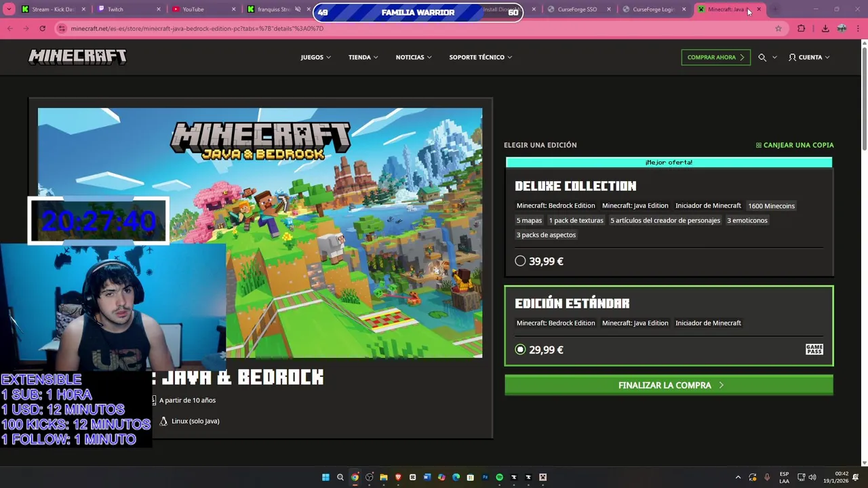Open Spotify from the taskbar
The width and height of the screenshot is (868, 488).
(500, 477)
